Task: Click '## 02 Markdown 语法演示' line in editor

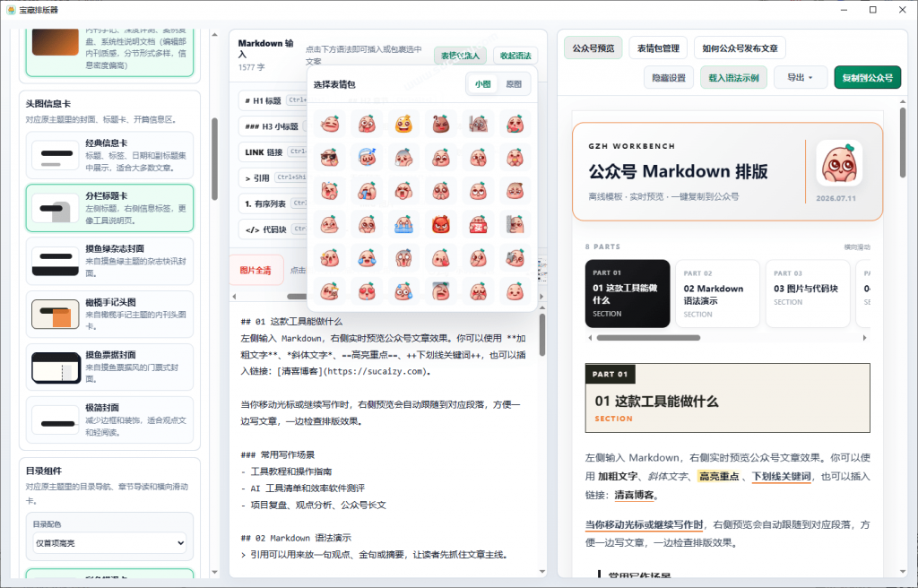Action: (x=296, y=538)
